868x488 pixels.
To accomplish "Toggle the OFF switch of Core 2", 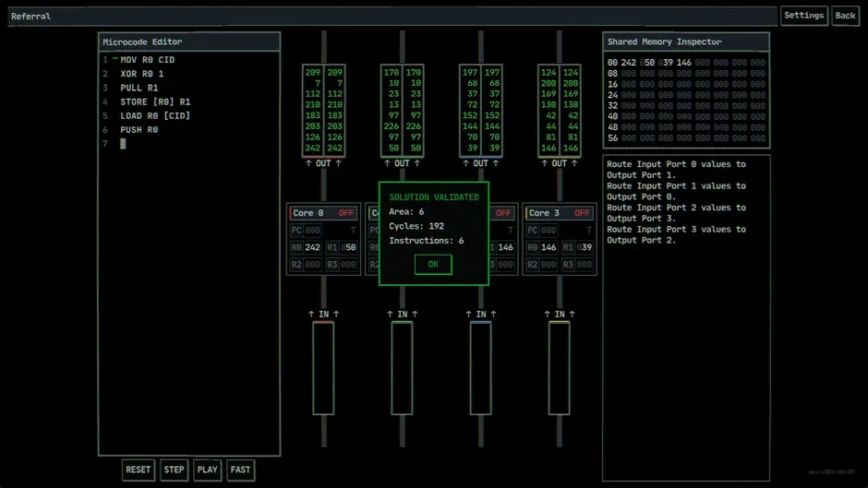I will 503,213.
